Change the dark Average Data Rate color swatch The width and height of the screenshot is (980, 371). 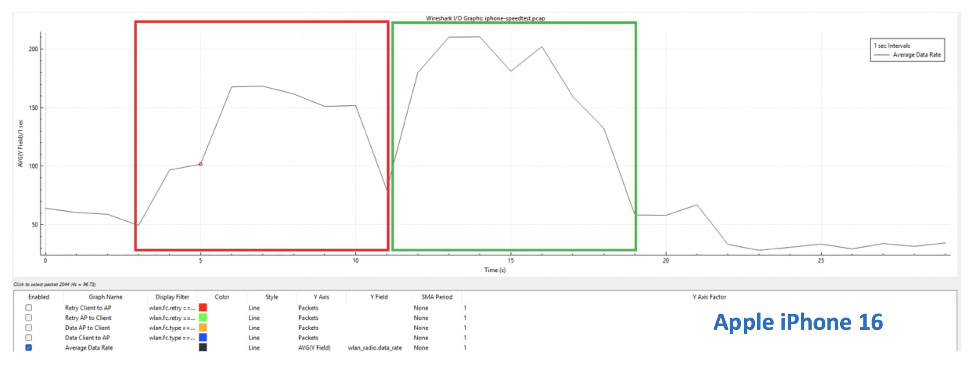pos(203,347)
